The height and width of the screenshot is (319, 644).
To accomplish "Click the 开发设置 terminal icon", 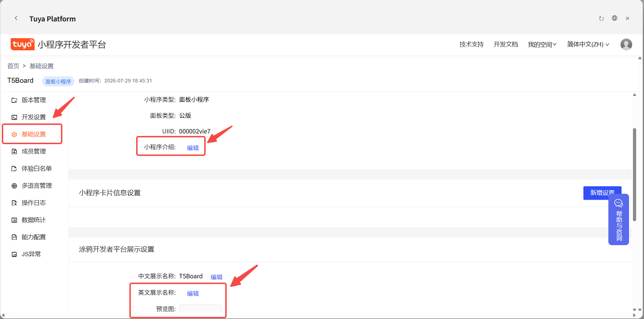I will (x=14, y=117).
